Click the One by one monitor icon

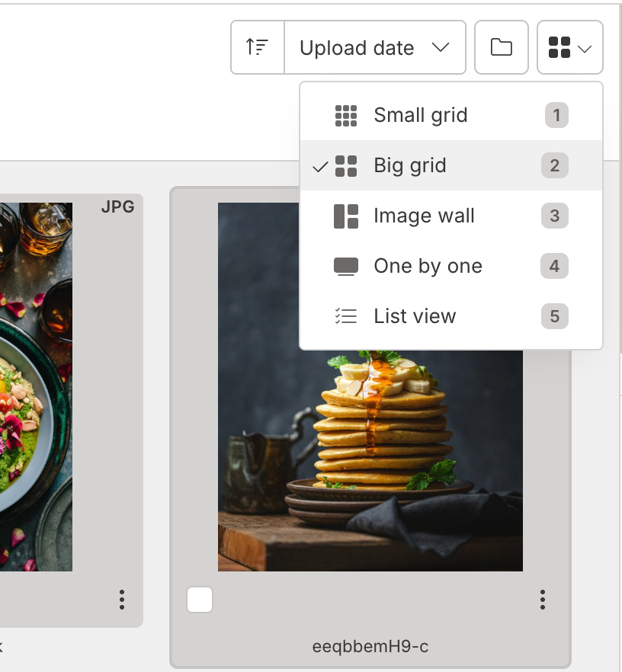point(346,267)
